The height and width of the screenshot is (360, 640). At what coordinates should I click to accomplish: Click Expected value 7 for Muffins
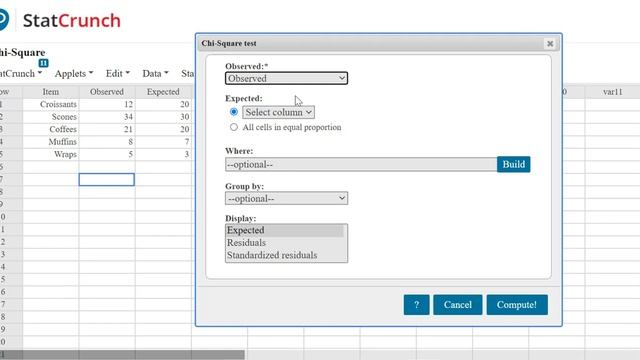click(x=163, y=142)
